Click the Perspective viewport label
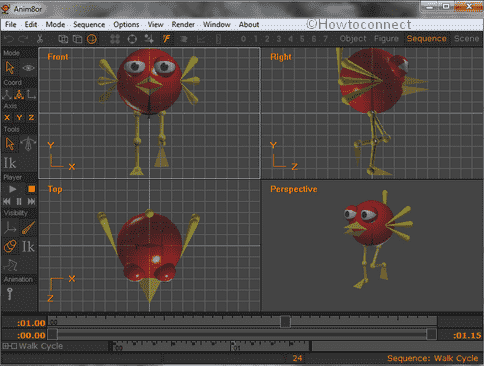Screen dimensions: 484x366 coord(294,189)
